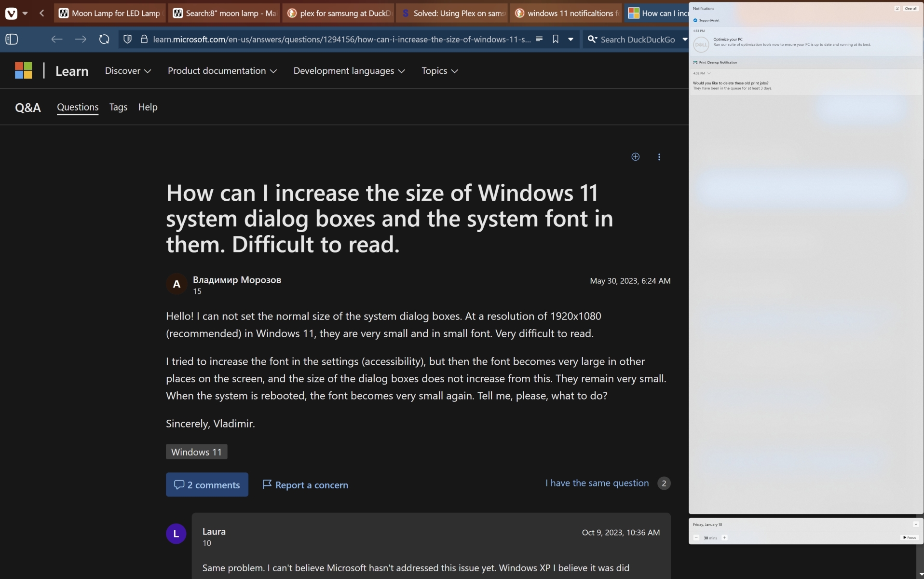This screenshot has width=924, height=579.
Task: Open the tracker blocker shield icon
Action: coord(127,40)
